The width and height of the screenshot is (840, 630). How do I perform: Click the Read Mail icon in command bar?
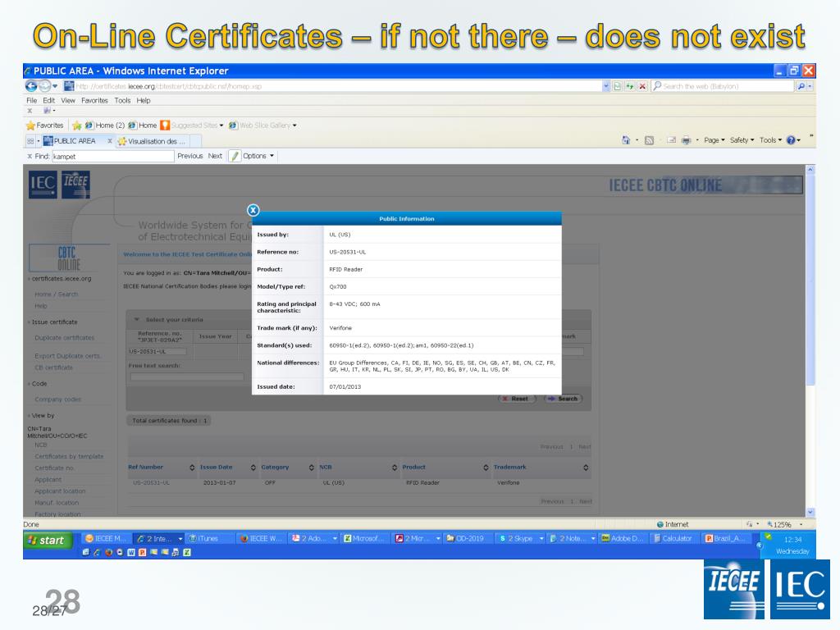671,140
